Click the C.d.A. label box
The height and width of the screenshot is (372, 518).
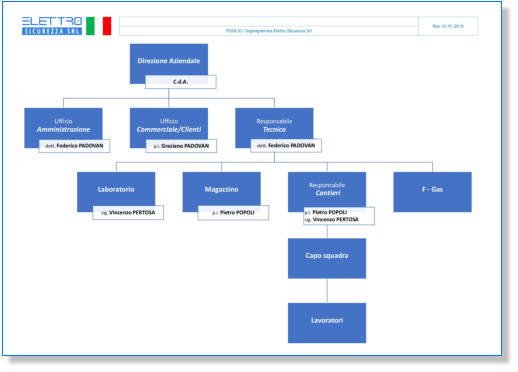click(181, 82)
